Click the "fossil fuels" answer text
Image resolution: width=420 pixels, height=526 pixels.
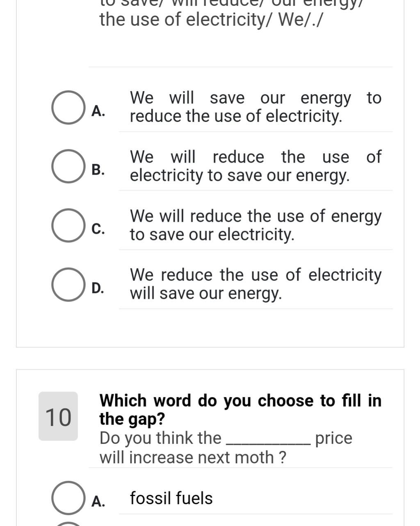[x=171, y=498]
